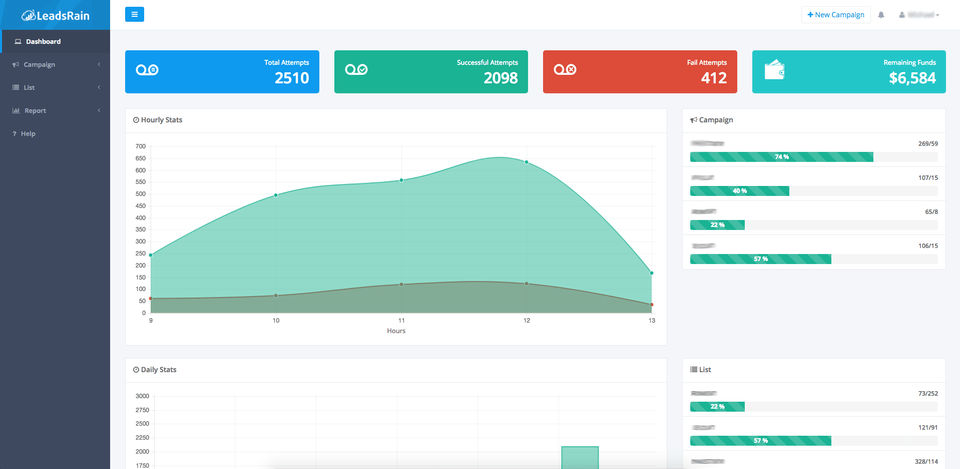Open Help in the sidebar
The image size is (960, 469).
pos(55,133)
